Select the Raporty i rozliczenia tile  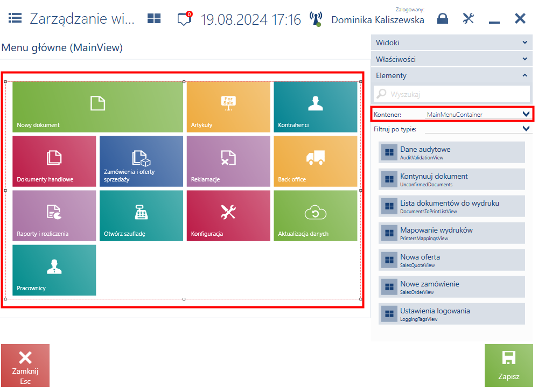[x=54, y=216]
